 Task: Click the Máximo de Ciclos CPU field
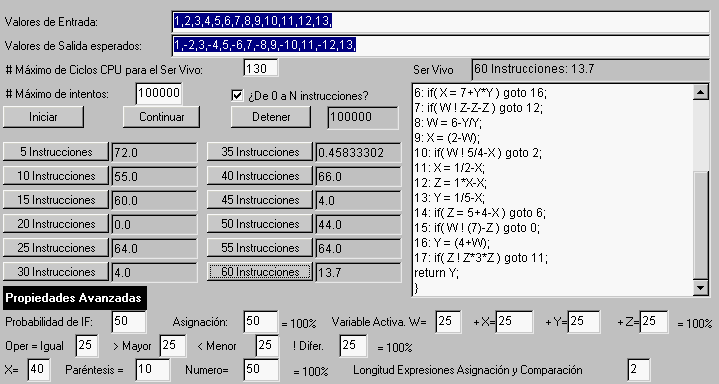click(260, 69)
